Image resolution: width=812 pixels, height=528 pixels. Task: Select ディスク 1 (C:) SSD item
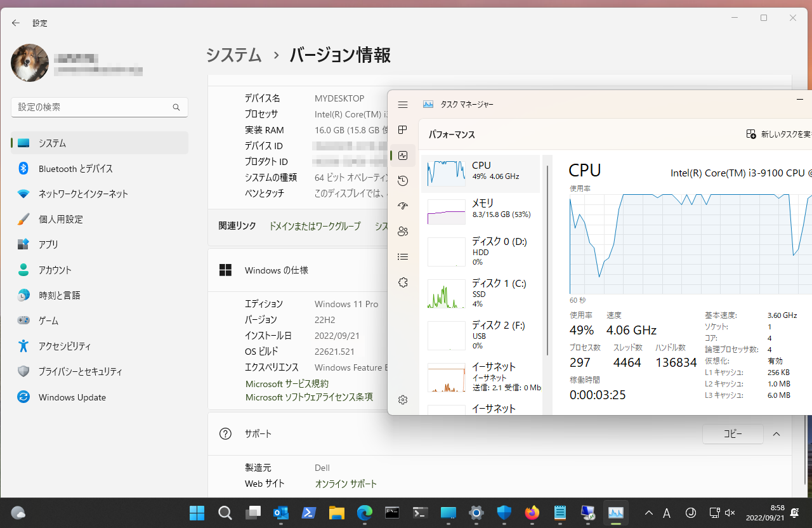[480, 293]
